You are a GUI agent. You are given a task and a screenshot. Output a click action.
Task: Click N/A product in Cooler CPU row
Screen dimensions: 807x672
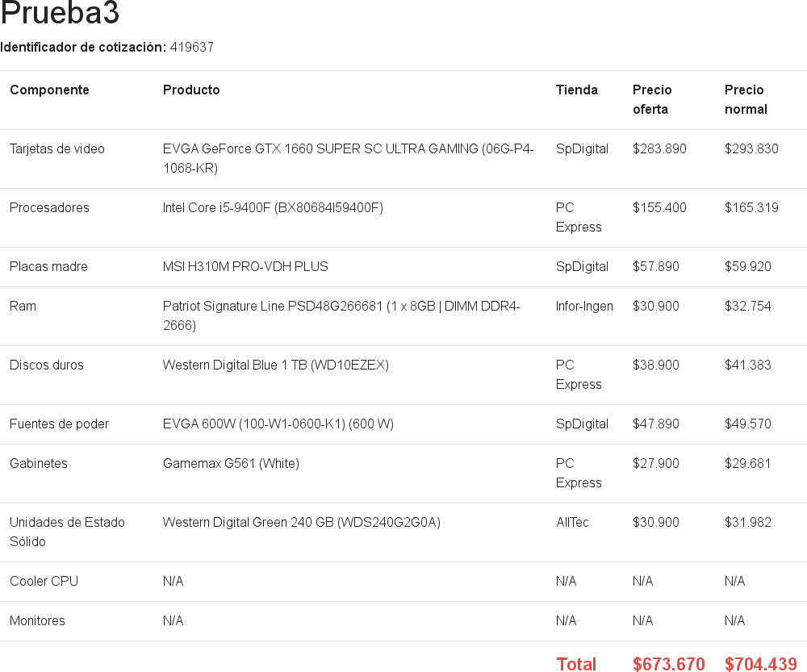click(173, 582)
